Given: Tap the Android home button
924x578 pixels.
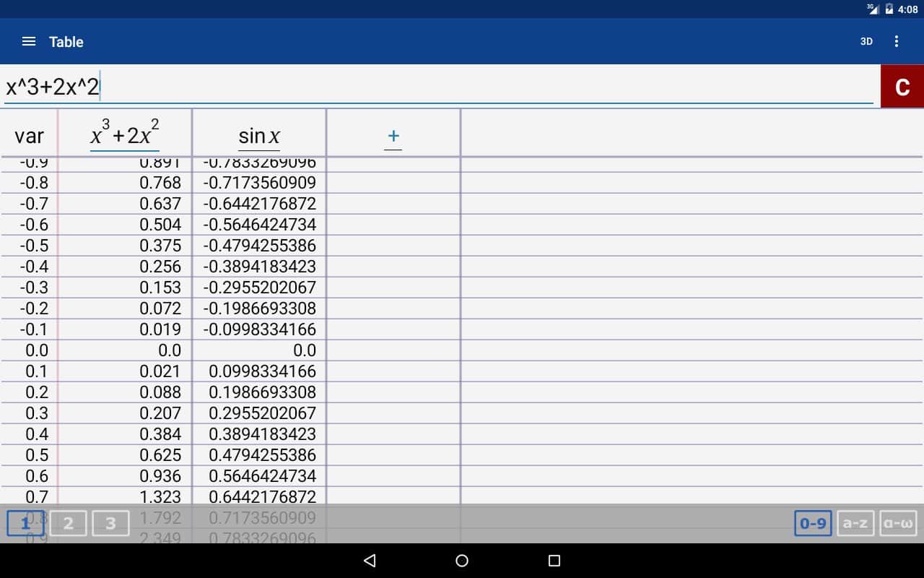Looking at the screenshot, I should pos(462,561).
